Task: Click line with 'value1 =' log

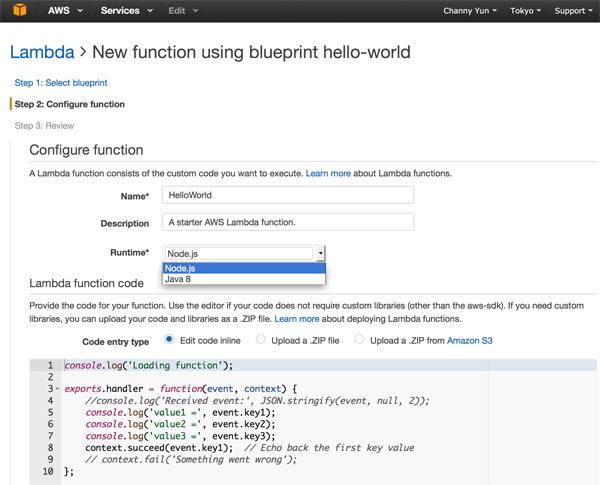Action: point(180,413)
